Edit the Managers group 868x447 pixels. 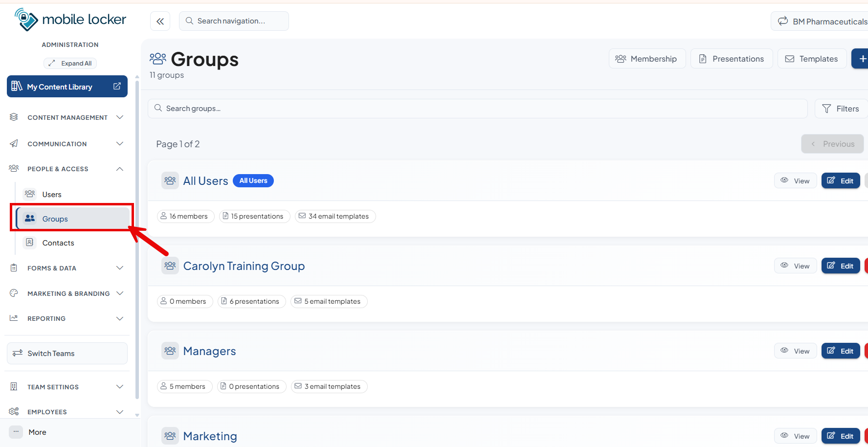click(x=841, y=351)
